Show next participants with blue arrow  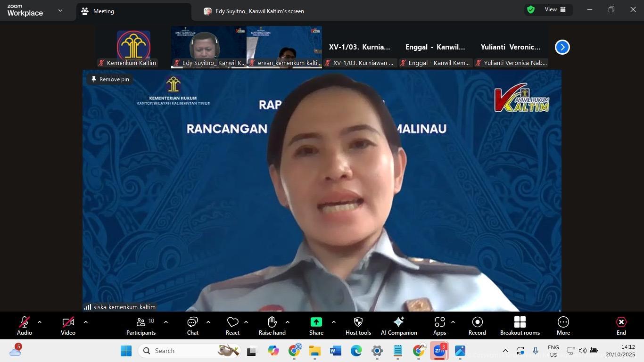[x=562, y=47]
